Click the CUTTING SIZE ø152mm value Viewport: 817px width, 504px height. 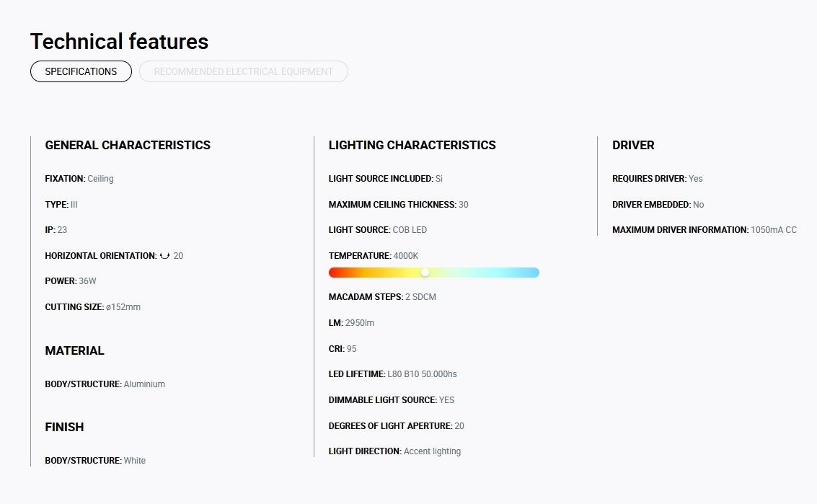coord(123,307)
